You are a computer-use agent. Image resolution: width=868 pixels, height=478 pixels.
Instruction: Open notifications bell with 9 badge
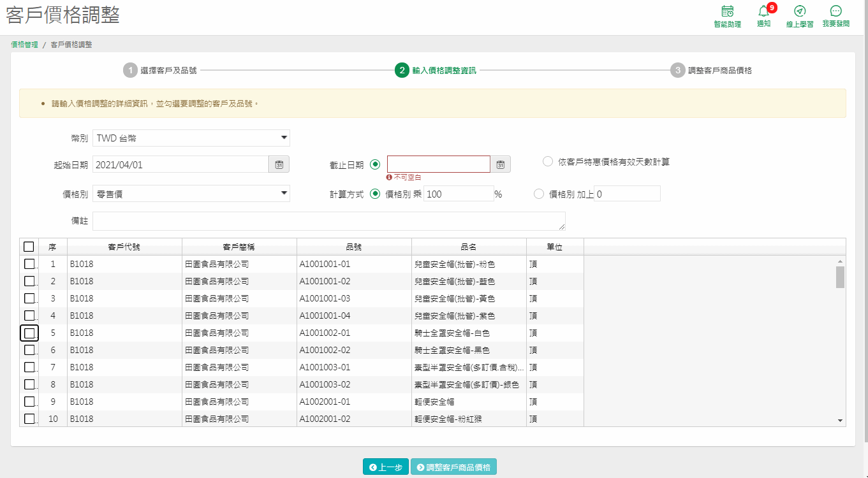tap(763, 17)
